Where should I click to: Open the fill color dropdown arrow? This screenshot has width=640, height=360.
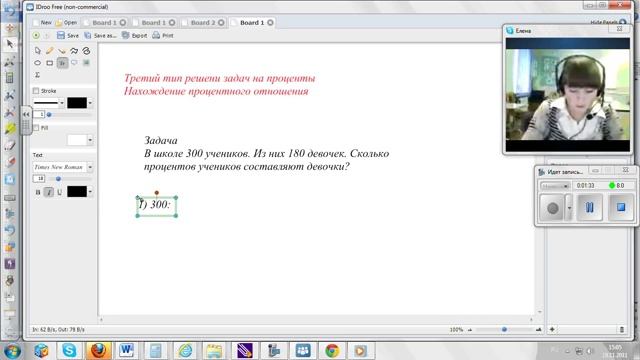(x=90, y=140)
